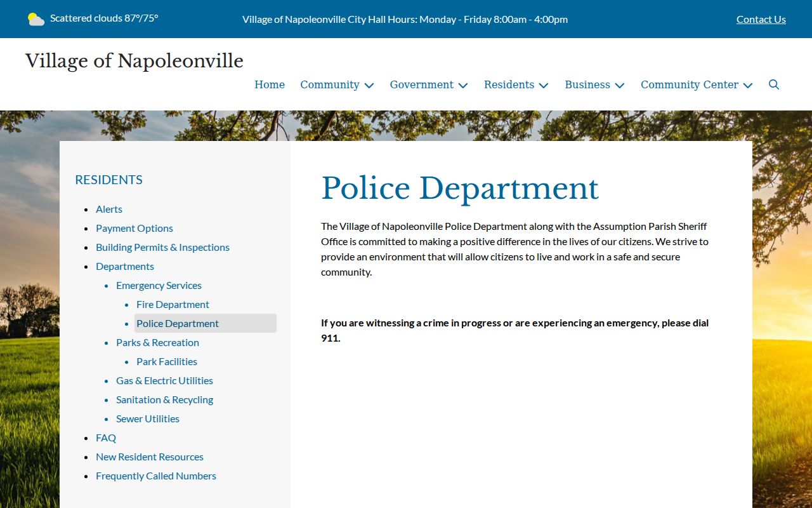Open the Business menu
812x508 pixels.
point(587,84)
